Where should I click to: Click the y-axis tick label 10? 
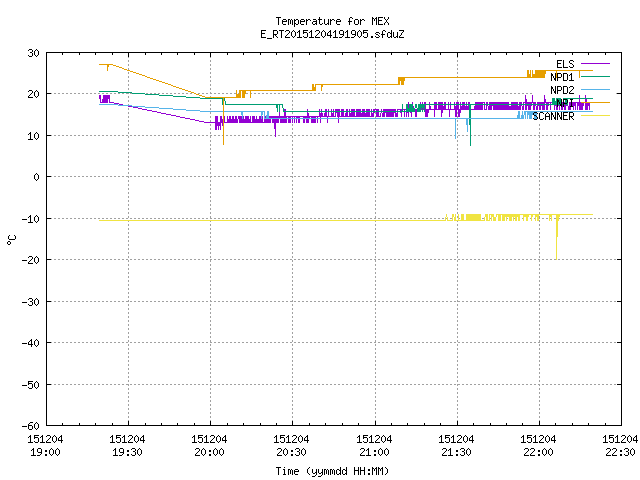33,136
